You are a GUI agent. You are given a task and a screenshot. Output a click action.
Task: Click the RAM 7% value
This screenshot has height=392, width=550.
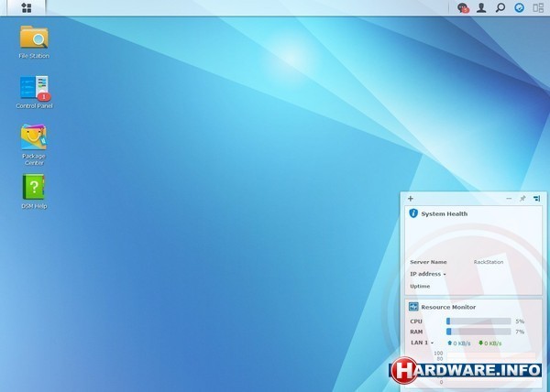point(520,332)
